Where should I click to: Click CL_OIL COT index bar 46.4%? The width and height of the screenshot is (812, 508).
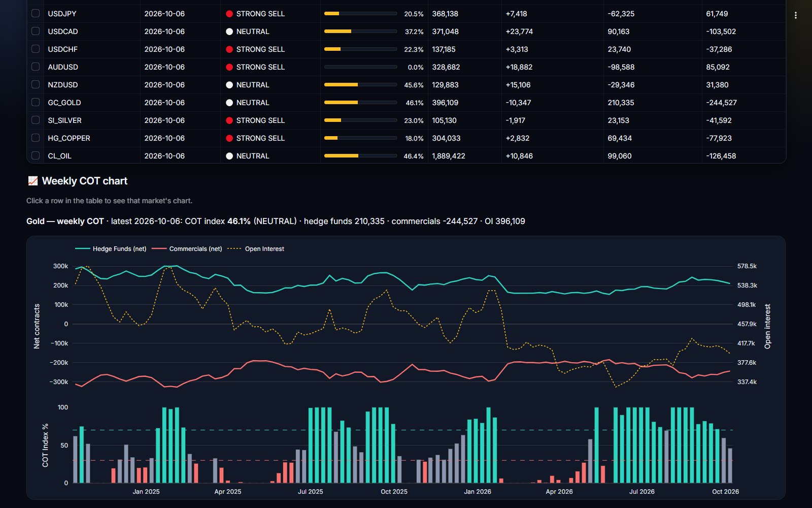point(360,156)
